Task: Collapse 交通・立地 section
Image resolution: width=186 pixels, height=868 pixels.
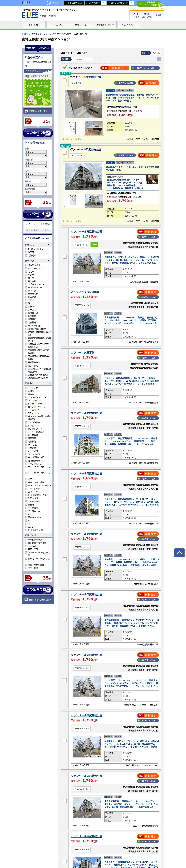Action: tap(38, 245)
